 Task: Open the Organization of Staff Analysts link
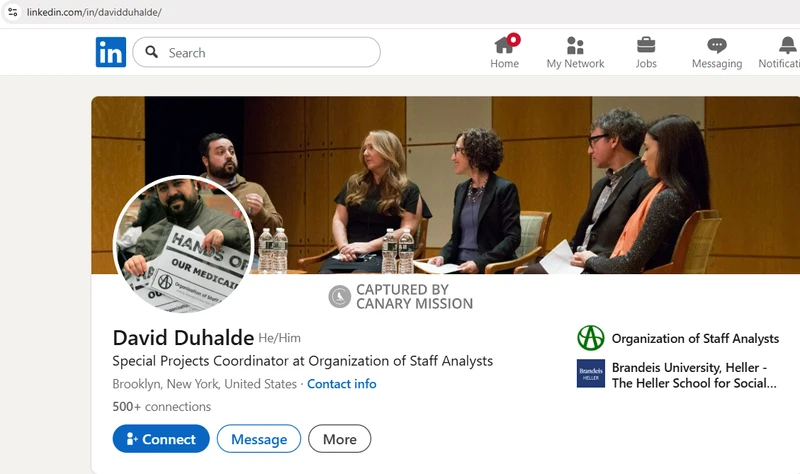695,339
